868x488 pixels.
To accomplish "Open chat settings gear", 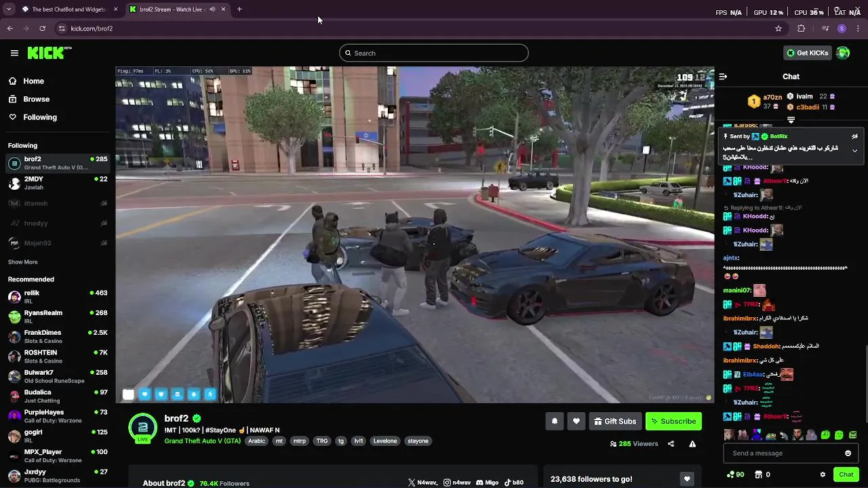I will click(x=823, y=474).
